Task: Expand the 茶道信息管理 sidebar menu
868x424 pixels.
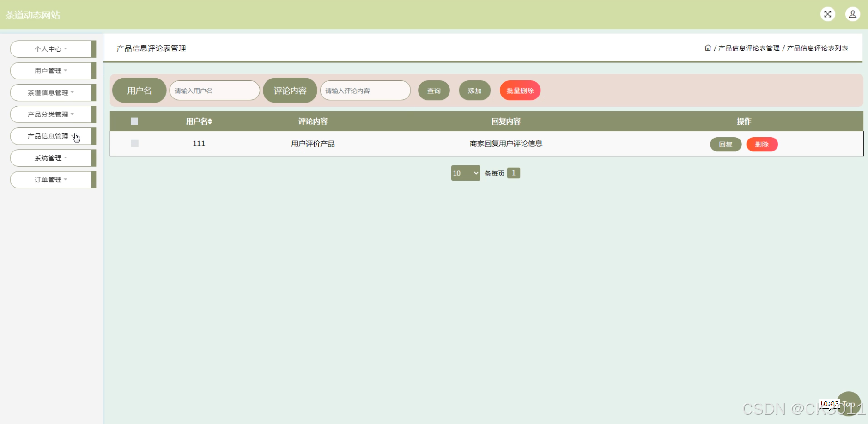Action: (x=51, y=92)
